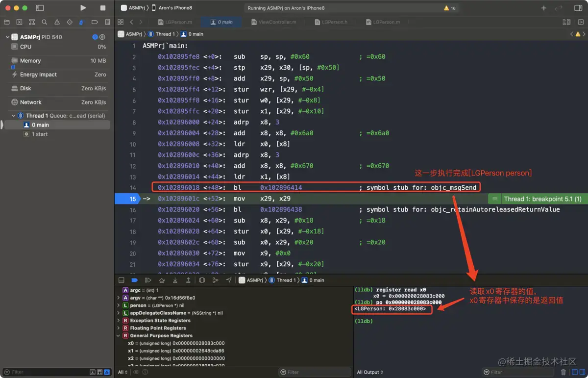588x378 pixels.
Task: Expand the argv variable
Action: click(x=119, y=298)
